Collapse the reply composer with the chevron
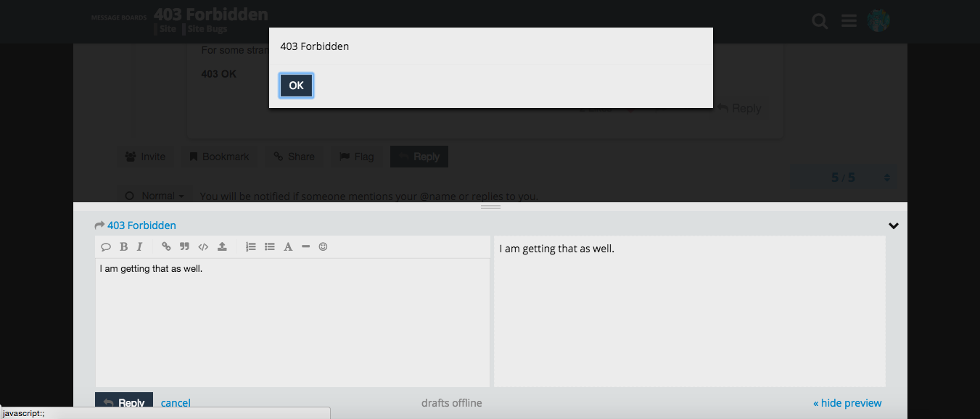The image size is (980, 419). click(894, 225)
